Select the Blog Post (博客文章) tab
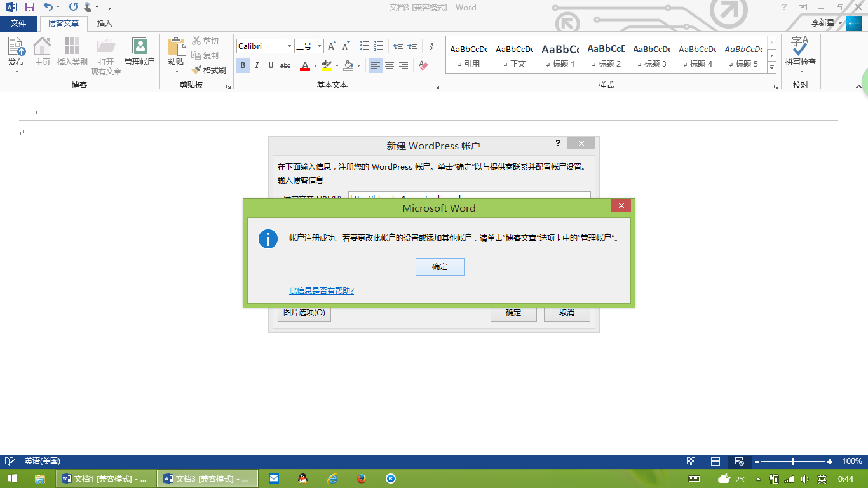The height and width of the screenshot is (488, 868). pos(64,24)
